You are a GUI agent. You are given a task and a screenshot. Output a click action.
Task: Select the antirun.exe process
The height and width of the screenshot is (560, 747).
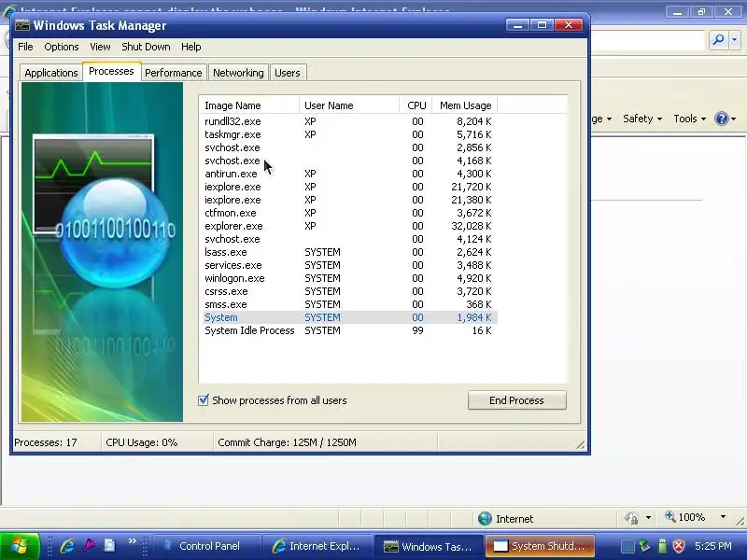pyautogui.click(x=350, y=174)
